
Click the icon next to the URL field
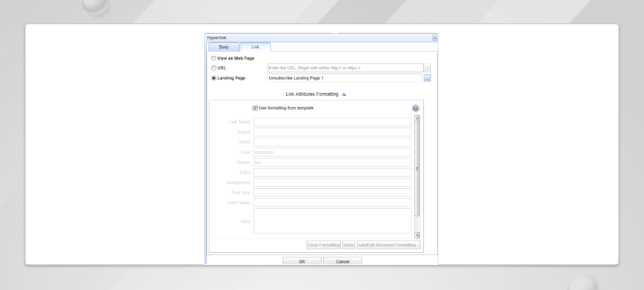click(x=427, y=68)
